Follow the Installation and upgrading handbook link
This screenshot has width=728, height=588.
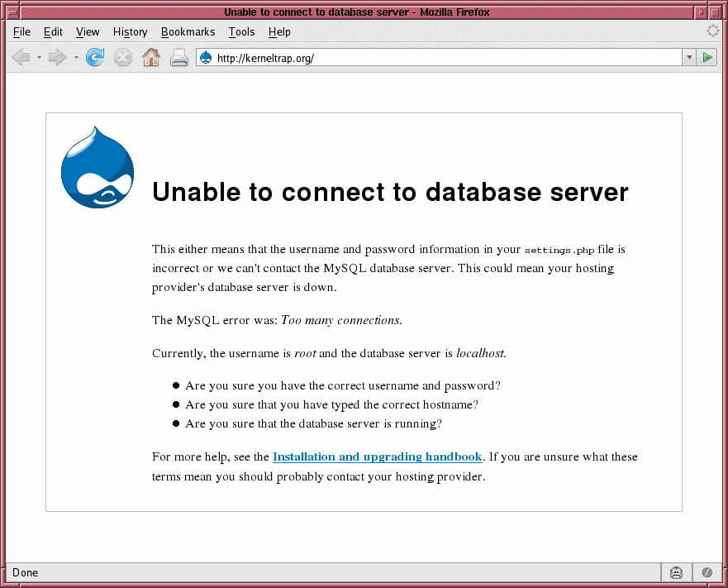[377, 457]
